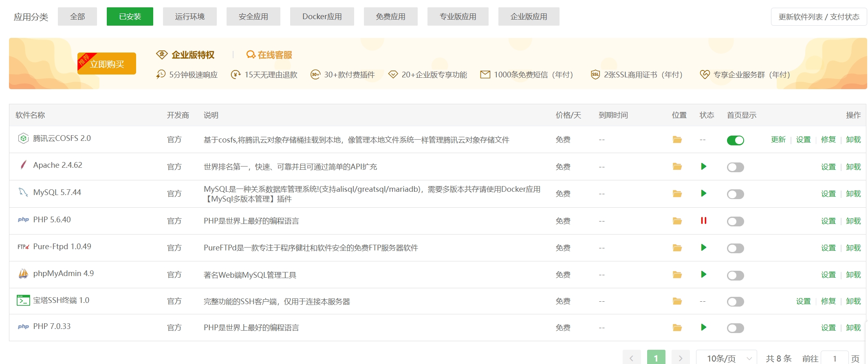Click the 宝塔SSH终端 terminal icon
Viewport: 868px width, 364px height.
(23, 300)
